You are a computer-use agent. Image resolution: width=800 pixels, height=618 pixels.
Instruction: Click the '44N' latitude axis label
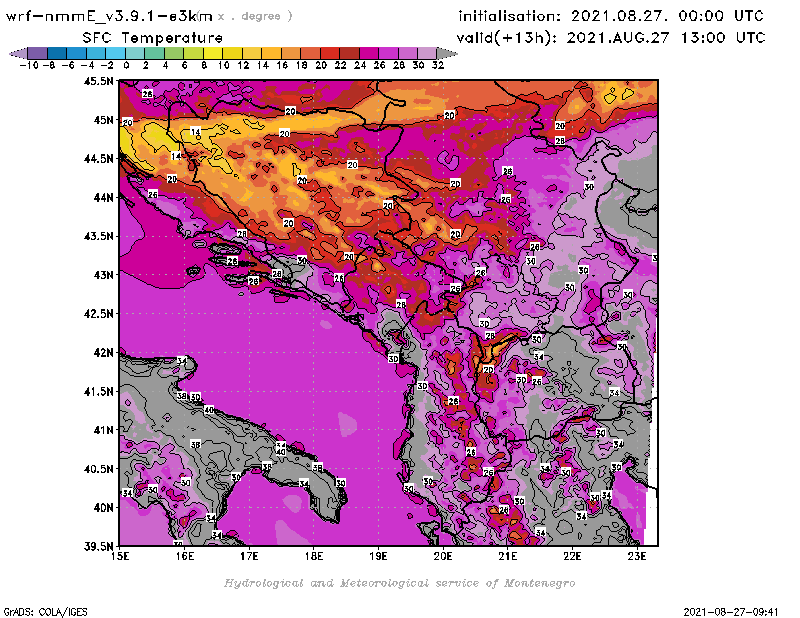(103, 197)
